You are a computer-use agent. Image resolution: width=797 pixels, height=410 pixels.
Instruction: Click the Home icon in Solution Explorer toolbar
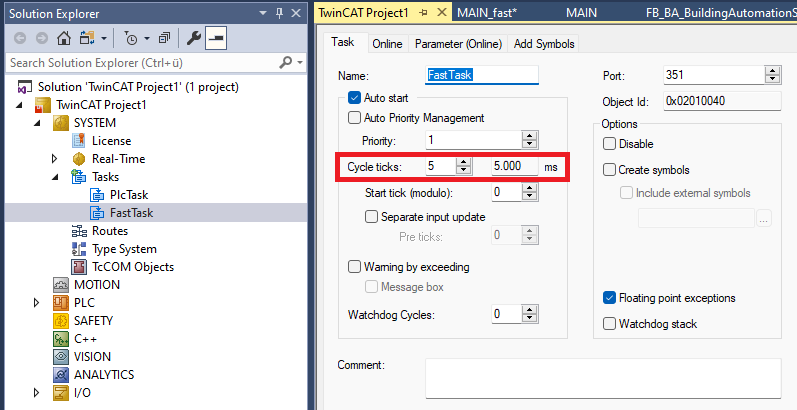coord(64,38)
